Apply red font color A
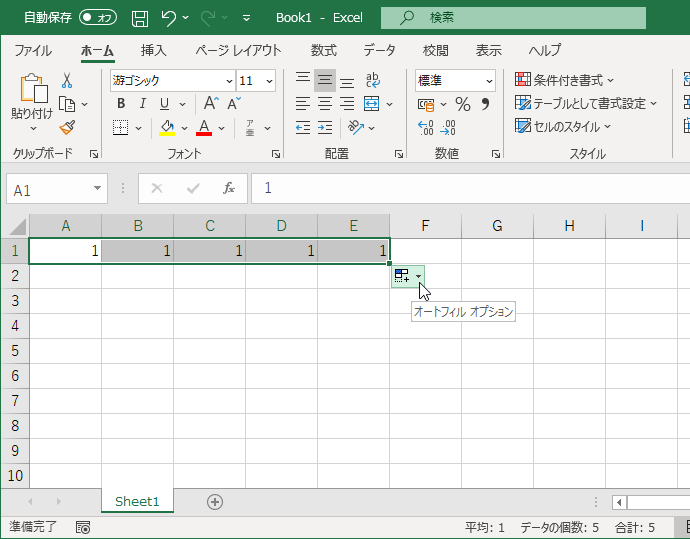 tap(204, 128)
